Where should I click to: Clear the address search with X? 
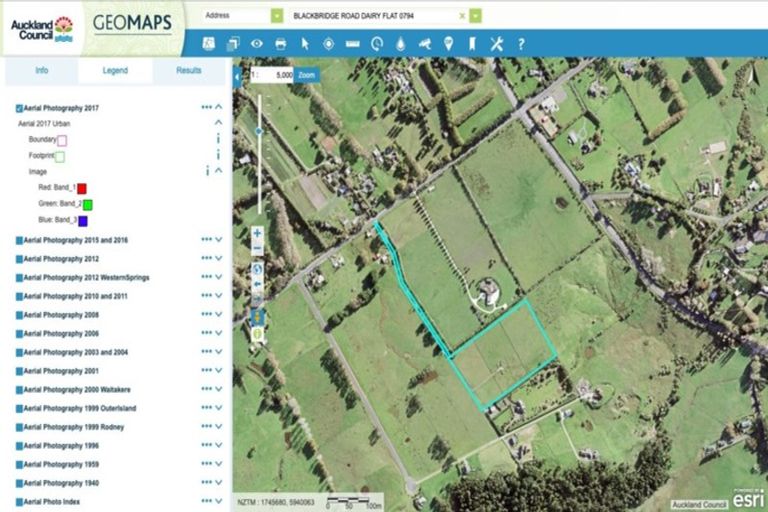point(462,16)
